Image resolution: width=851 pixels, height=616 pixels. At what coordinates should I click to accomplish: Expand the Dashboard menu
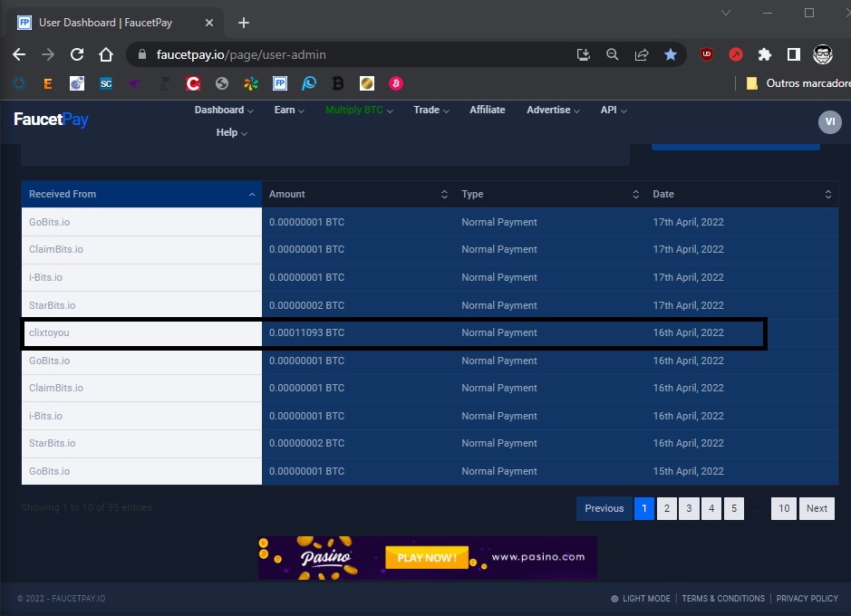[x=224, y=111]
